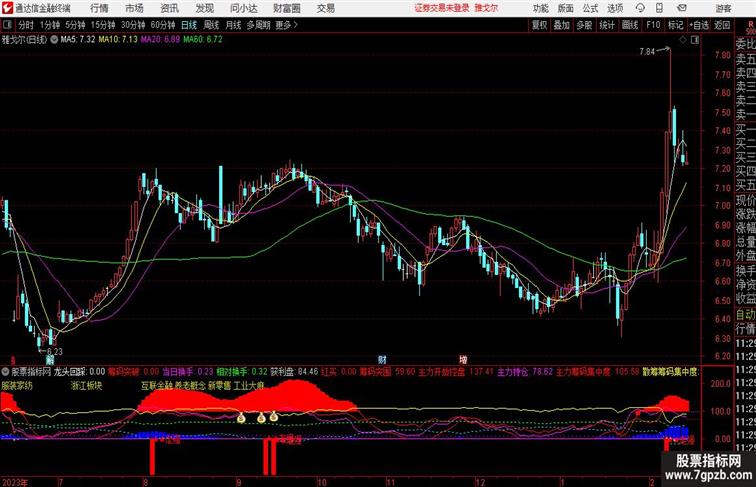Switch to 5分钟 period tab
This screenshot has width=756, height=487.
coord(75,25)
